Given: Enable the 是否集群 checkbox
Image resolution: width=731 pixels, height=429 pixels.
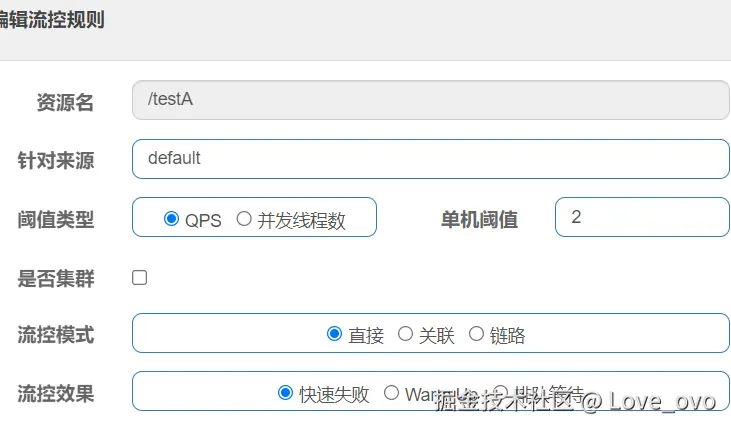Looking at the screenshot, I should (140, 277).
